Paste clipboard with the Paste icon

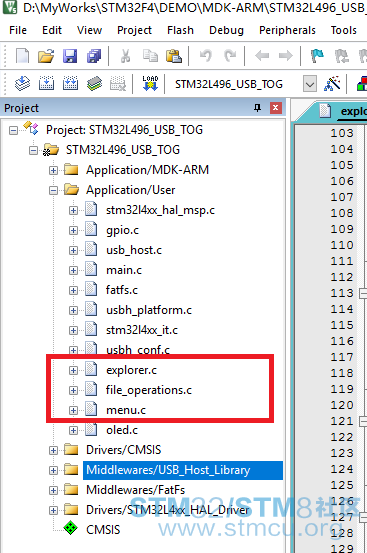pos(174,56)
